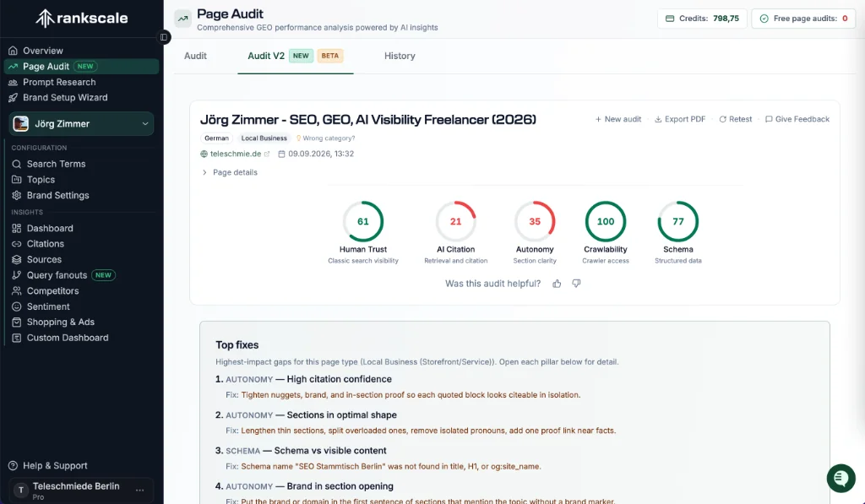Click the Dashboard grid icon
Image resolution: width=865 pixels, height=504 pixels.
click(17, 228)
